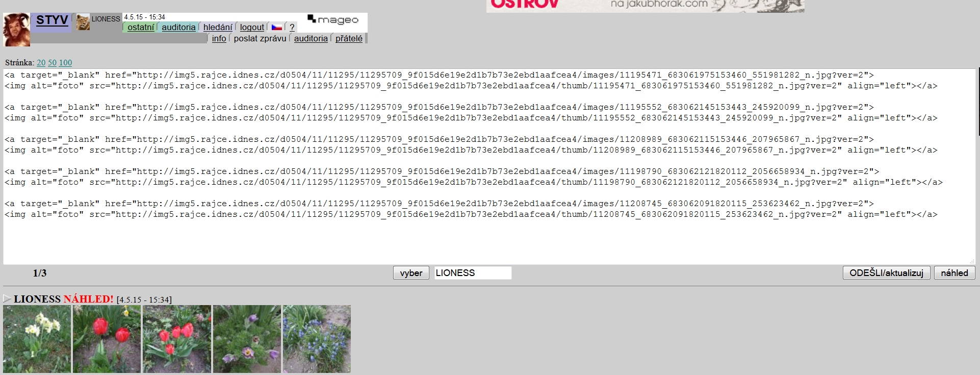Viewport: 980px width, 375px height.
Task: Click the přátelé friends link
Action: pos(349,38)
